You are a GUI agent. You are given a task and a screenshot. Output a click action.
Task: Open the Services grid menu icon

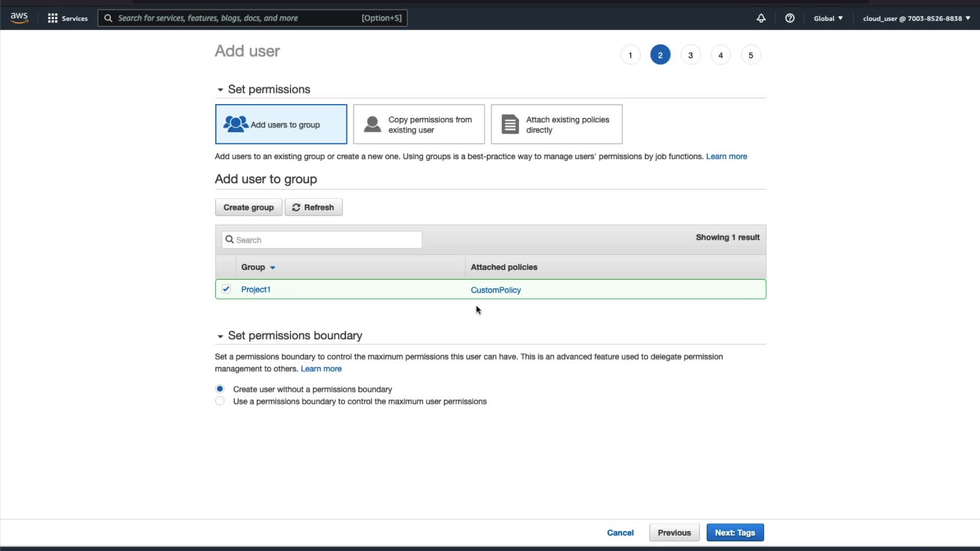(x=53, y=18)
